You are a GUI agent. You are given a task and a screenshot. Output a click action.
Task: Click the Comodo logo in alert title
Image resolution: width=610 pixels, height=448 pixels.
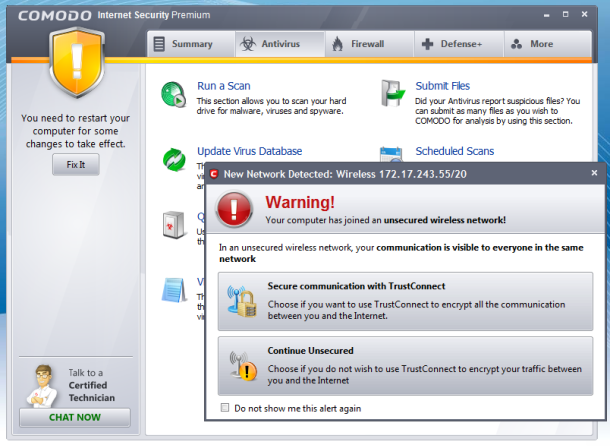pos(214,174)
